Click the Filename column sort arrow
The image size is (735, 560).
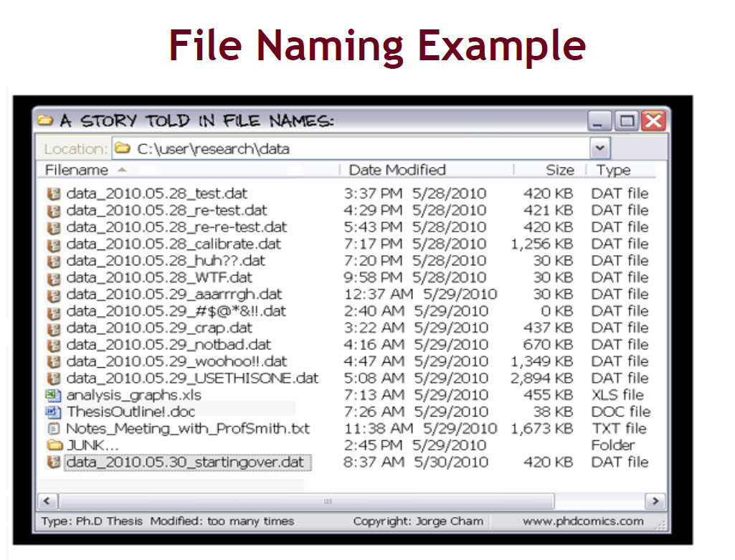[122, 170]
